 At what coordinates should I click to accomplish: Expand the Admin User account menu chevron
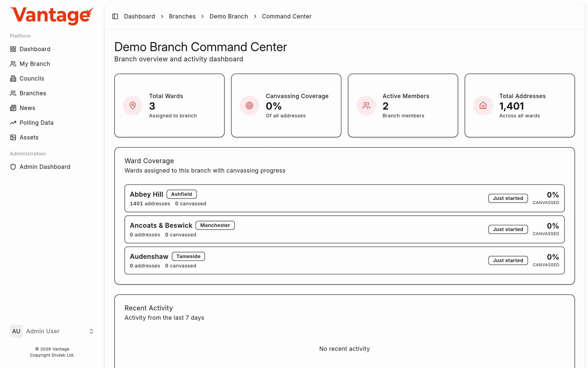(91, 331)
